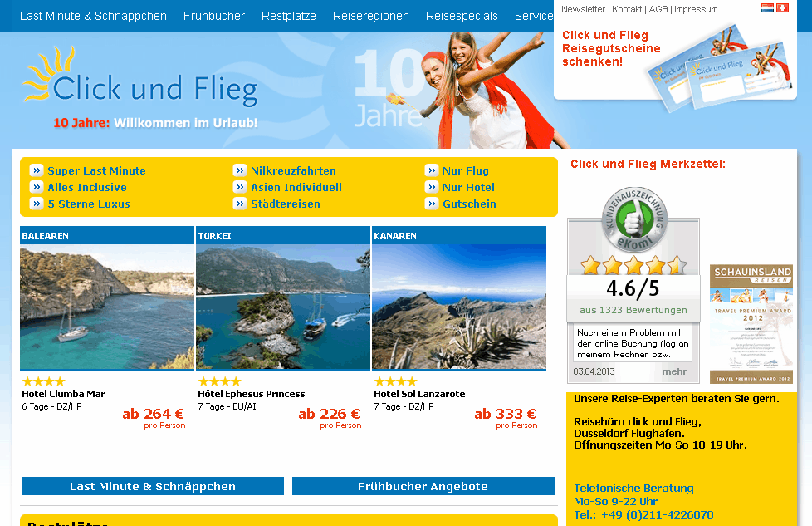The height and width of the screenshot is (526, 812).
Task: Open the Reisespecials menu item
Action: [x=462, y=16]
